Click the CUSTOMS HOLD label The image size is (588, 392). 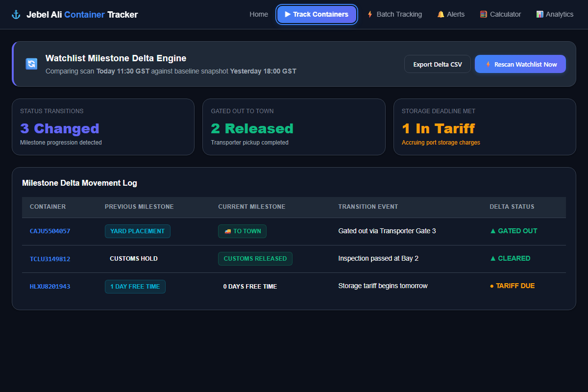coord(134,259)
